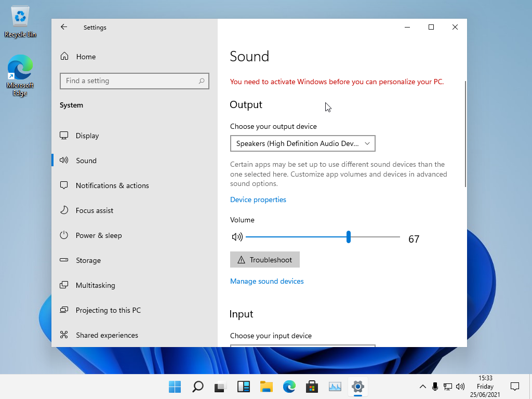Click the back arrow in Settings
532x399 pixels.
coord(64,27)
